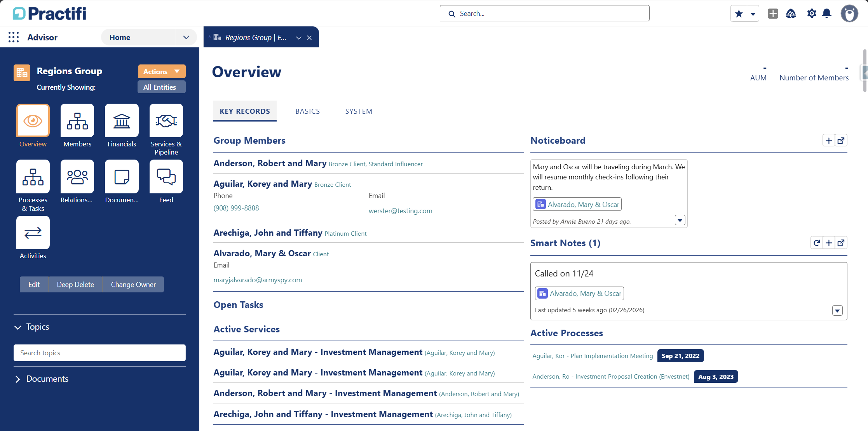Open the Members section icon
The height and width of the screenshot is (431, 868).
(x=77, y=120)
